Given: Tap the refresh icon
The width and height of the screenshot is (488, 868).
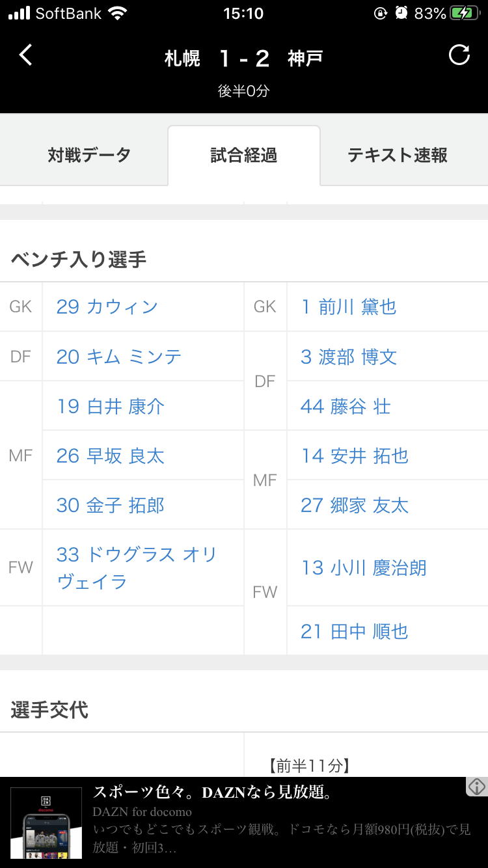Looking at the screenshot, I should (459, 55).
